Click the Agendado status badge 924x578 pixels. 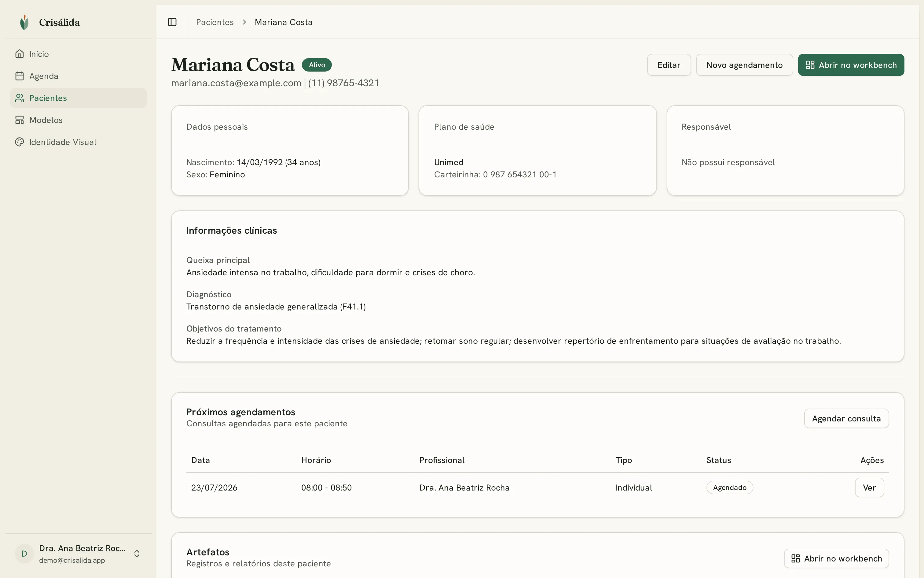[729, 487]
